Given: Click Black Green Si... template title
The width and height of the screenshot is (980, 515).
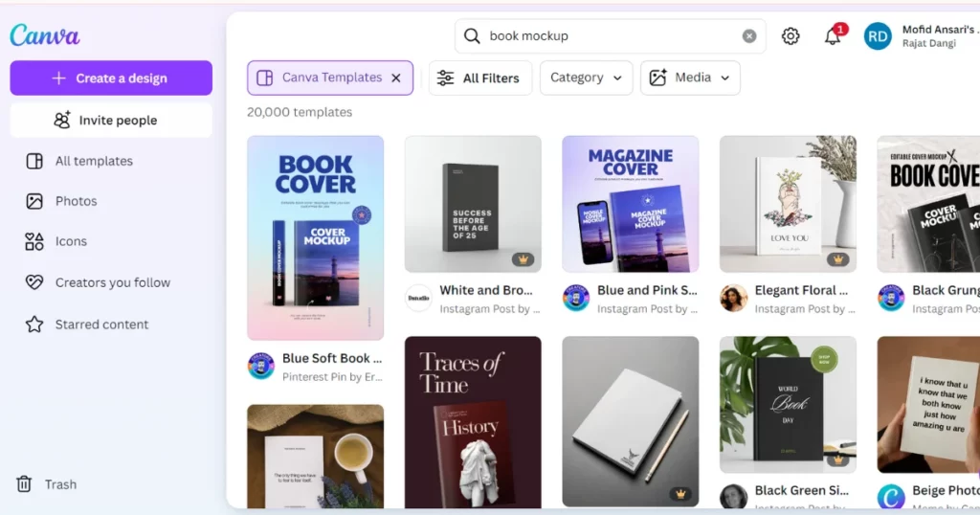Looking at the screenshot, I should point(802,491).
